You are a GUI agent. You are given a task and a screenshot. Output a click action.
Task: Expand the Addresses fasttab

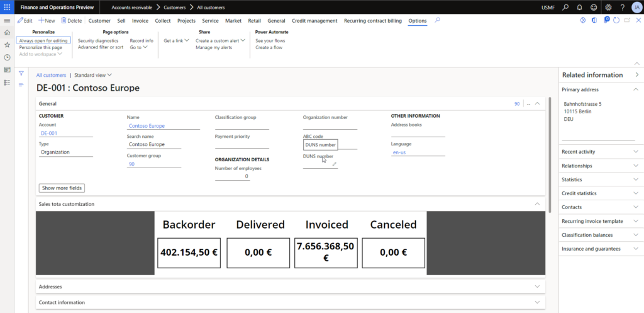537,287
